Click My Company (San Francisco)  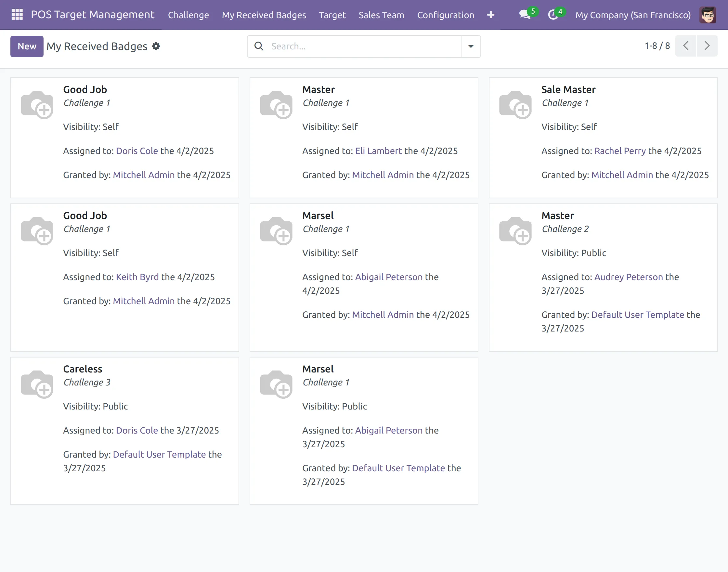click(633, 15)
